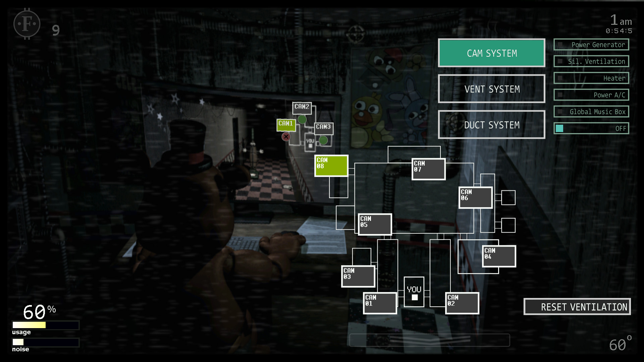The height and width of the screenshot is (362, 644).
Task: Toggle Power Generator checkbox
Action: (558, 45)
